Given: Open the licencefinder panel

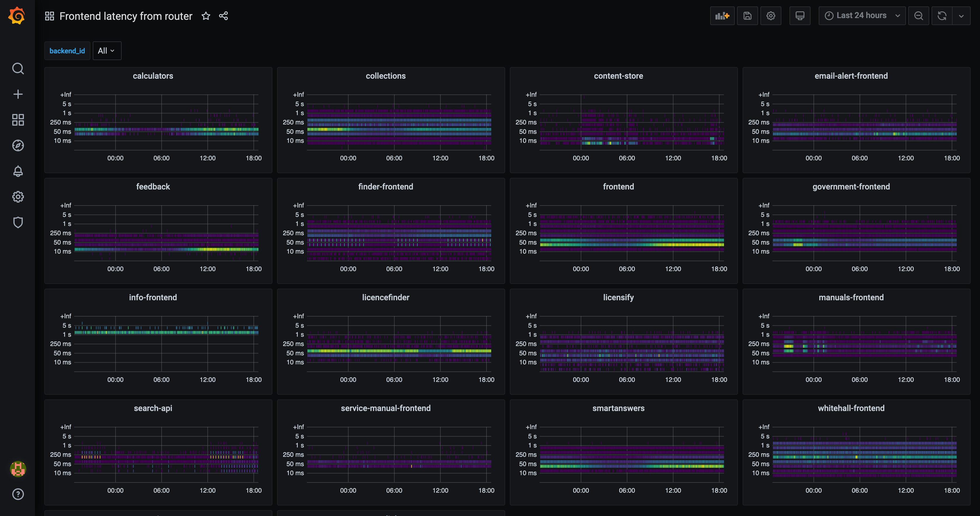Looking at the screenshot, I should (385, 298).
